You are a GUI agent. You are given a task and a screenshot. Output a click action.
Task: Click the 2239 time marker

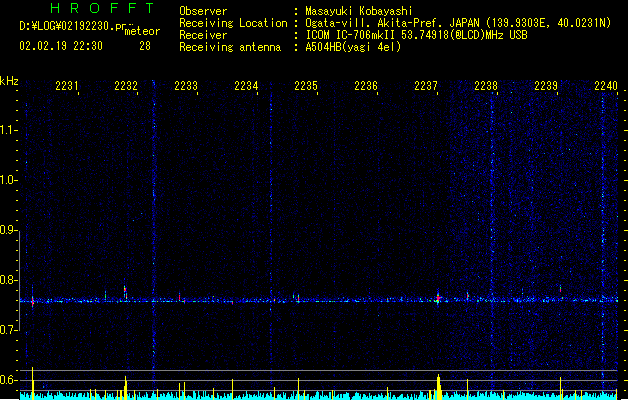(546, 85)
